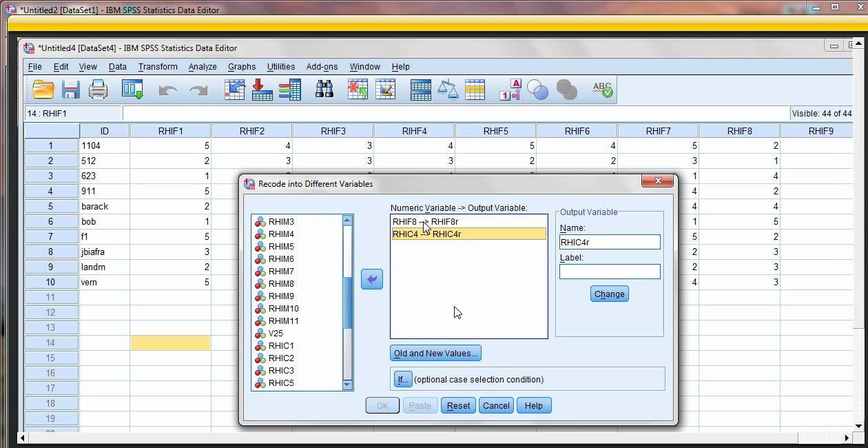Click the Go to case icon
The image size is (868, 448).
pyautogui.click(x=235, y=90)
